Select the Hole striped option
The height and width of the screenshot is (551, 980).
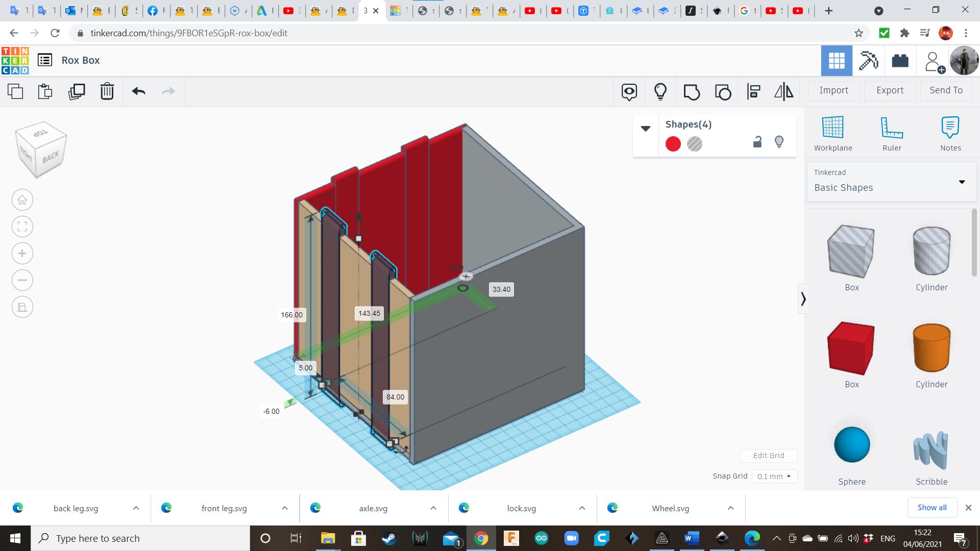click(x=695, y=144)
